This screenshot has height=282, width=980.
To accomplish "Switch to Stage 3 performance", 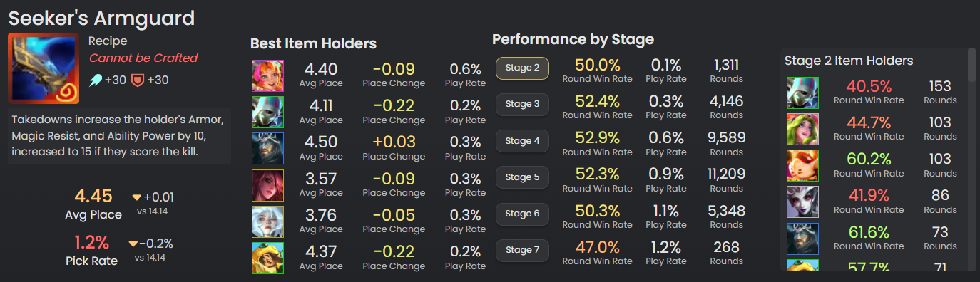I will (522, 105).
